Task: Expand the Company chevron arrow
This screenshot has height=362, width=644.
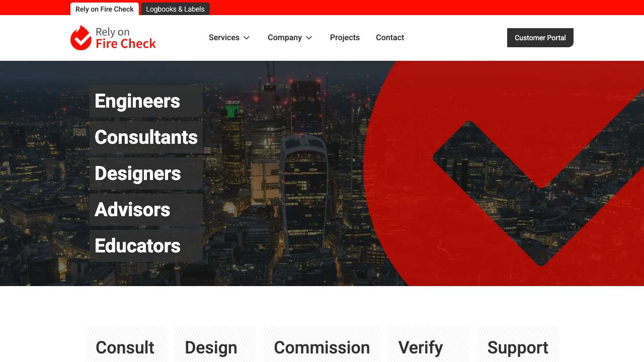Action: tap(309, 38)
